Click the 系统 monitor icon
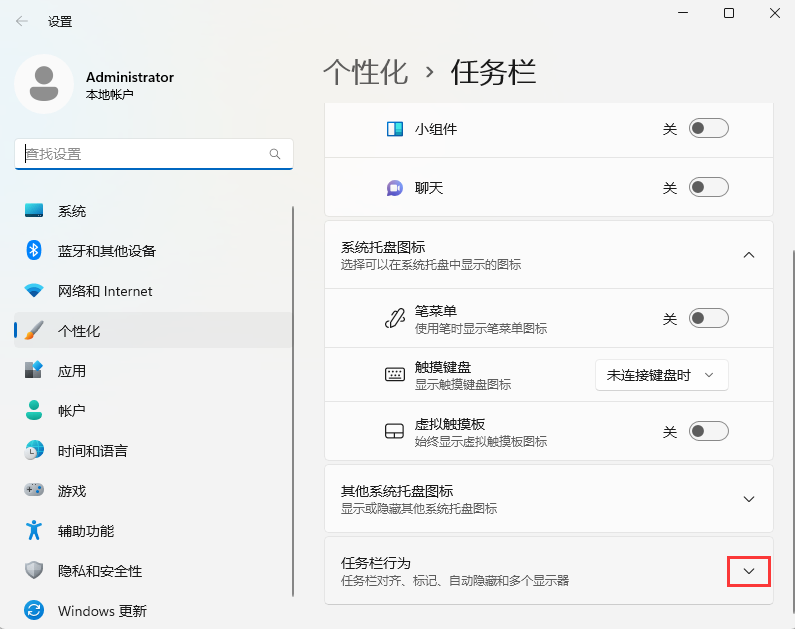795x629 pixels. [34, 210]
